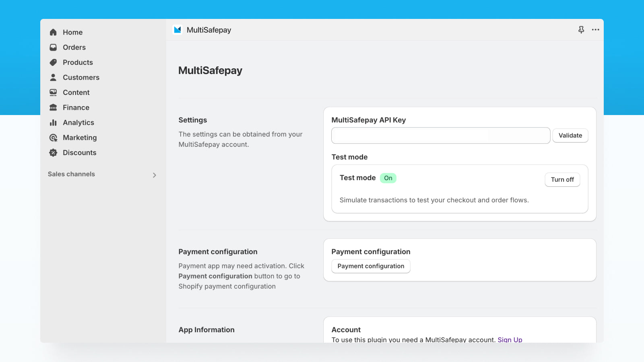644x362 pixels.
Task: Go to Orders in the sidebar
Action: (74, 47)
